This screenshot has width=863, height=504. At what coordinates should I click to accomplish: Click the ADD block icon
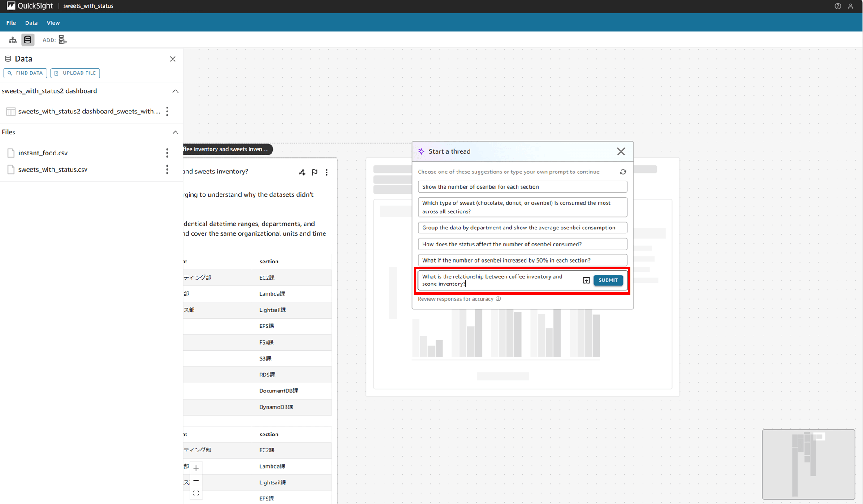click(63, 40)
